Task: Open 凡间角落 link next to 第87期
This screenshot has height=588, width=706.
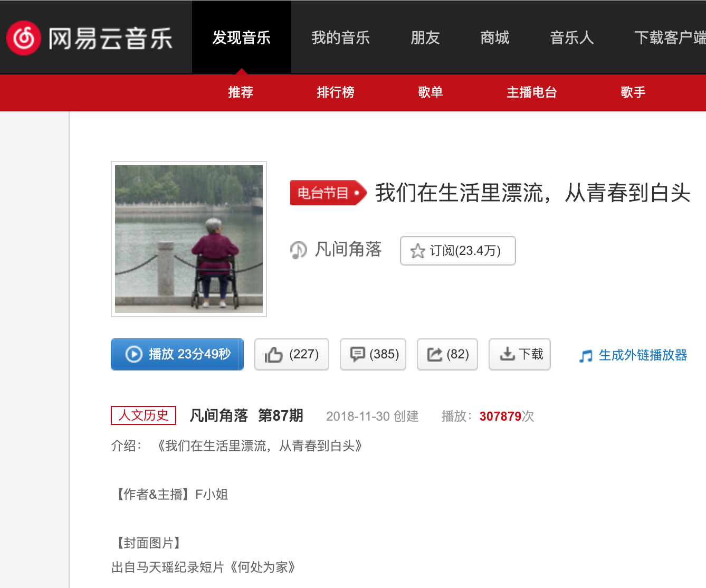Action: 219,416
